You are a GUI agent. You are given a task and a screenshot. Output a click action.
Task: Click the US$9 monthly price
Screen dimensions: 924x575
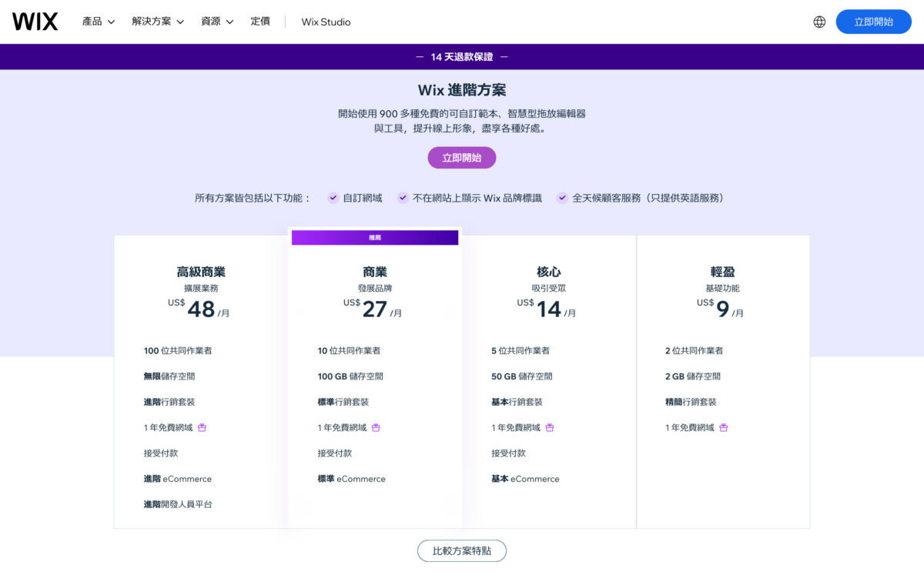(x=721, y=308)
